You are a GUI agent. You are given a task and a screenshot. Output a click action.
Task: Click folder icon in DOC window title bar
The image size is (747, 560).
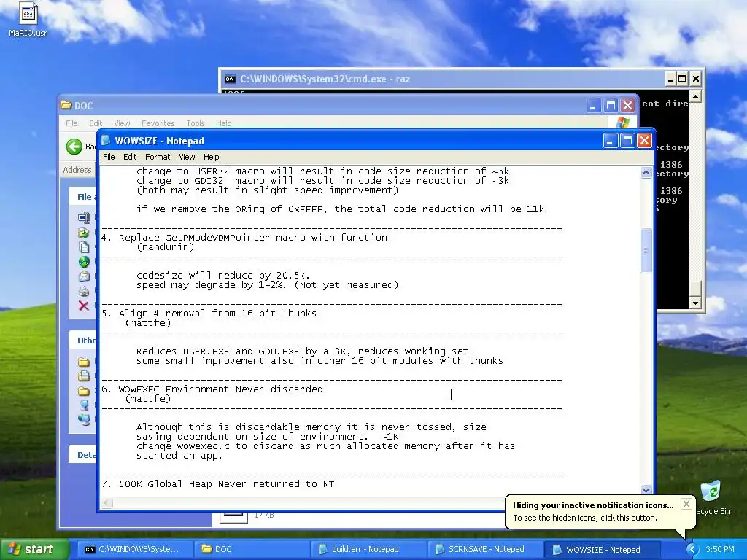pyautogui.click(x=66, y=105)
